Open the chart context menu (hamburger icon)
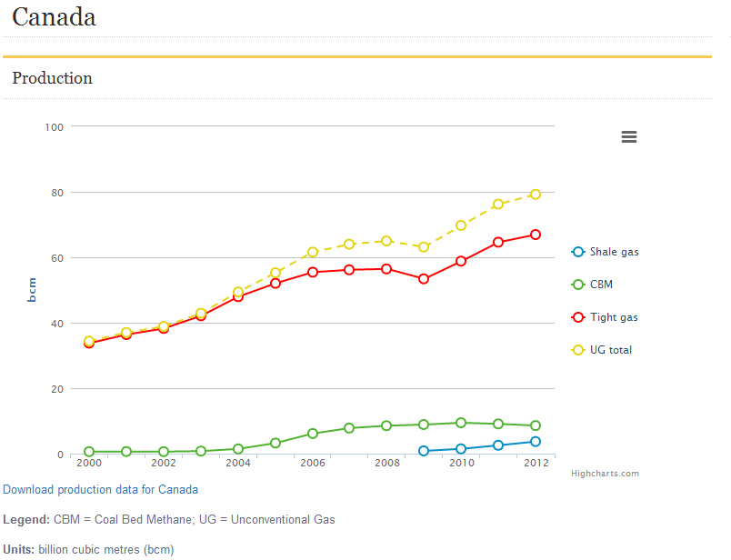The width and height of the screenshot is (731, 560). [x=628, y=137]
